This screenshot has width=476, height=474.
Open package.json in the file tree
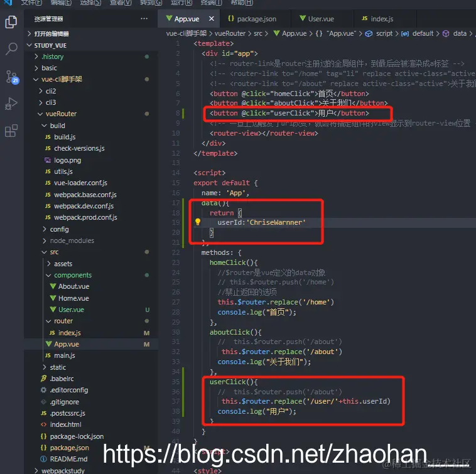click(x=69, y=448)
